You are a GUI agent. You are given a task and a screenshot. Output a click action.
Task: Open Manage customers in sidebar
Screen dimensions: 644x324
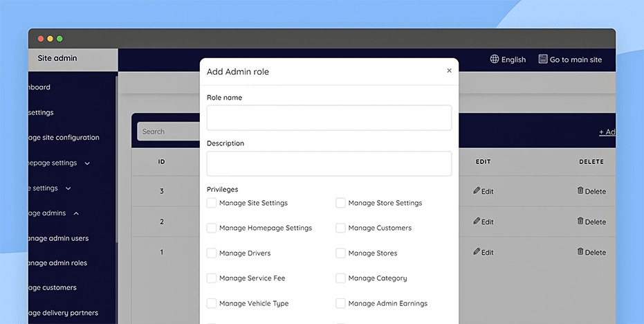coord(52,287)
